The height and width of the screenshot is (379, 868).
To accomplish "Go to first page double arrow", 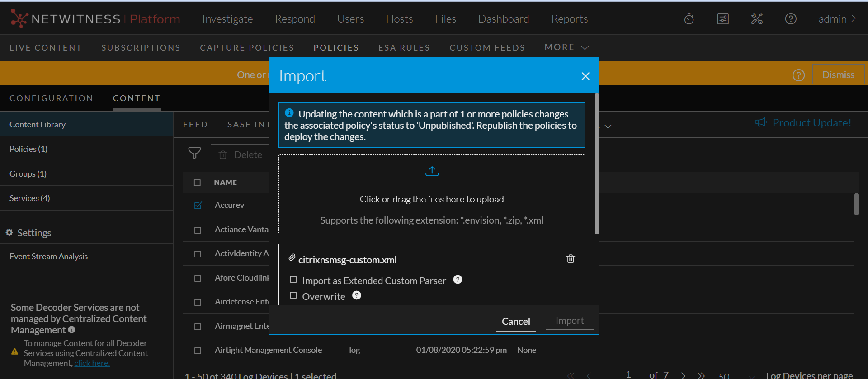I will 571,375.
